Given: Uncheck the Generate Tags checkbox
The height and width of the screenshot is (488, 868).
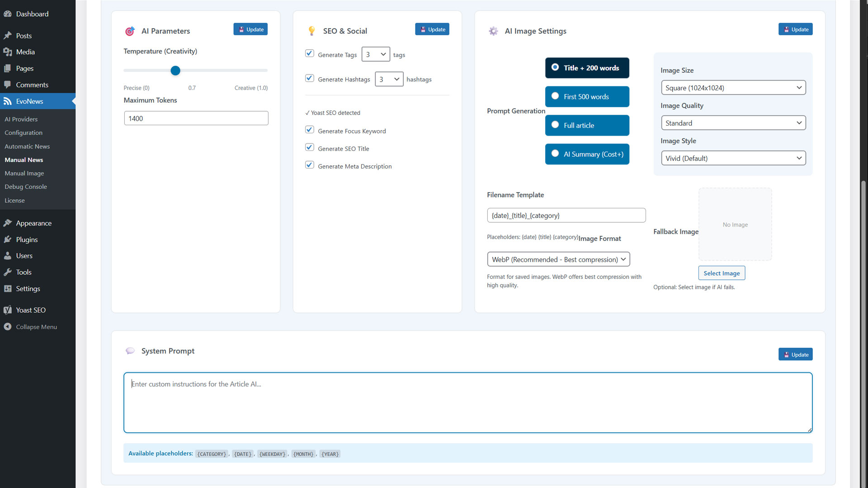Looking at the screenshot, I should 310,53.
